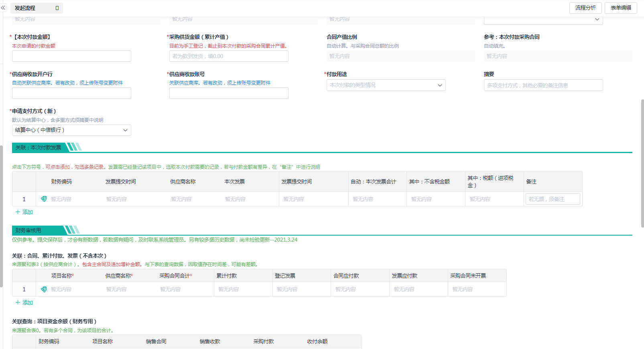Click 添加 below the contract summary table

24,303
